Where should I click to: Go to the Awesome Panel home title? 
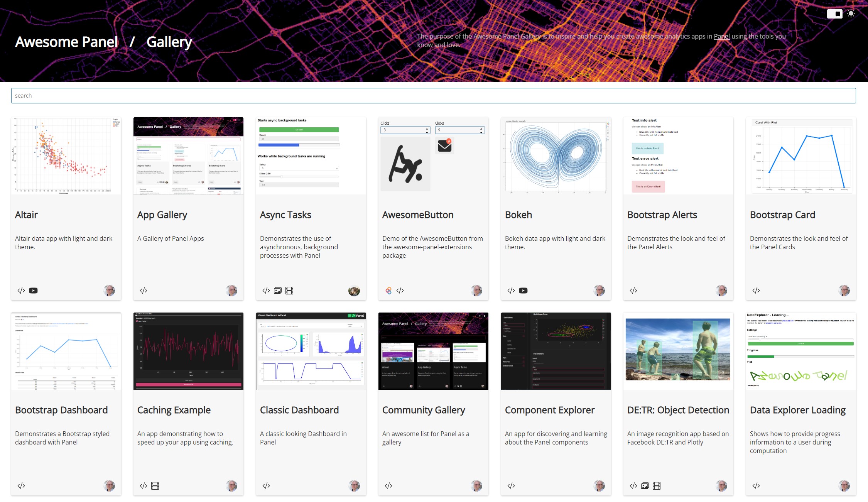[x=66, y=42]
